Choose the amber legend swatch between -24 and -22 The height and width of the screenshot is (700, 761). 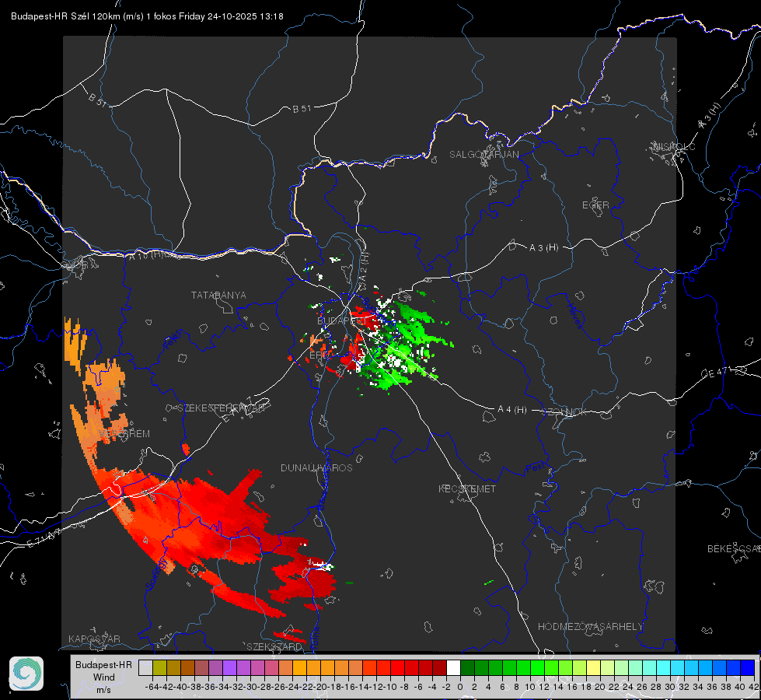click(x=299, y=668)
